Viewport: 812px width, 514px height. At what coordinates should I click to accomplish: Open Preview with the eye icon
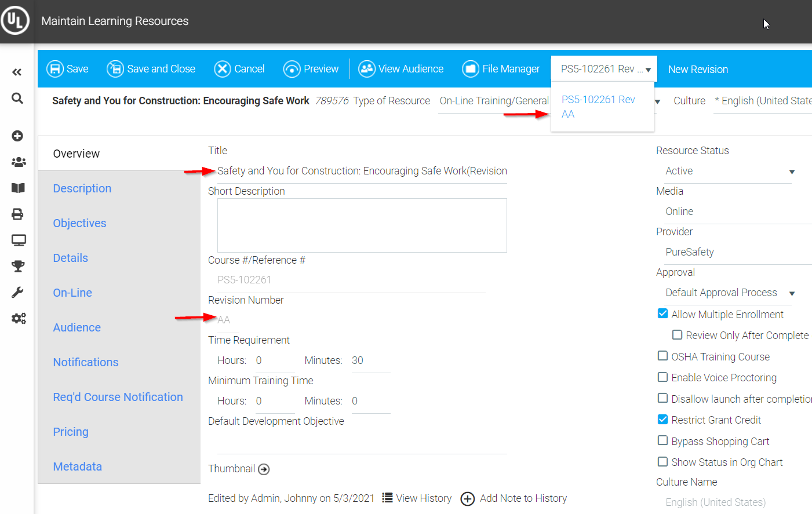[292, 69]
